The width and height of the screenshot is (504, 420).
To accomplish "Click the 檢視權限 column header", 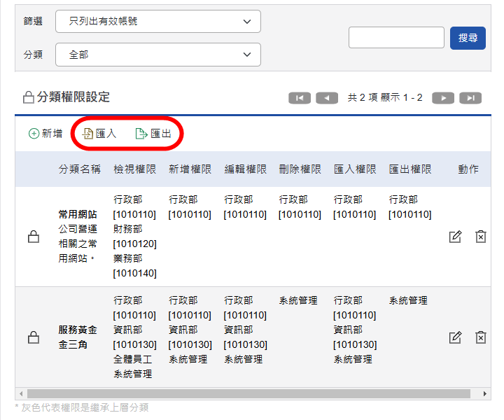I will (x=135, y=169).
